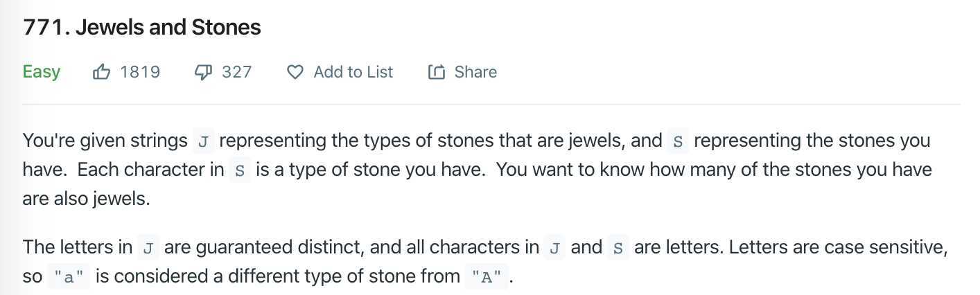
Task: Click the heart icon beside Add to List
Action: click(x=295, y=72)
